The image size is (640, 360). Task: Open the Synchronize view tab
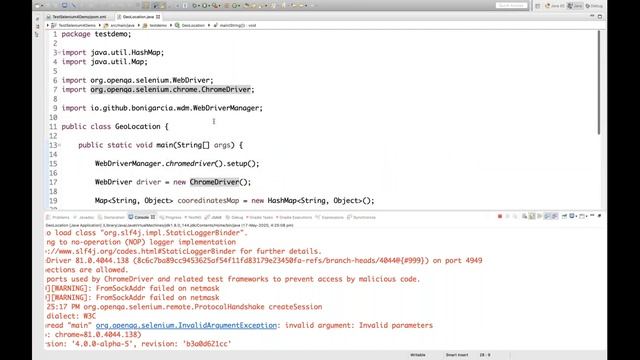point(362,217)
